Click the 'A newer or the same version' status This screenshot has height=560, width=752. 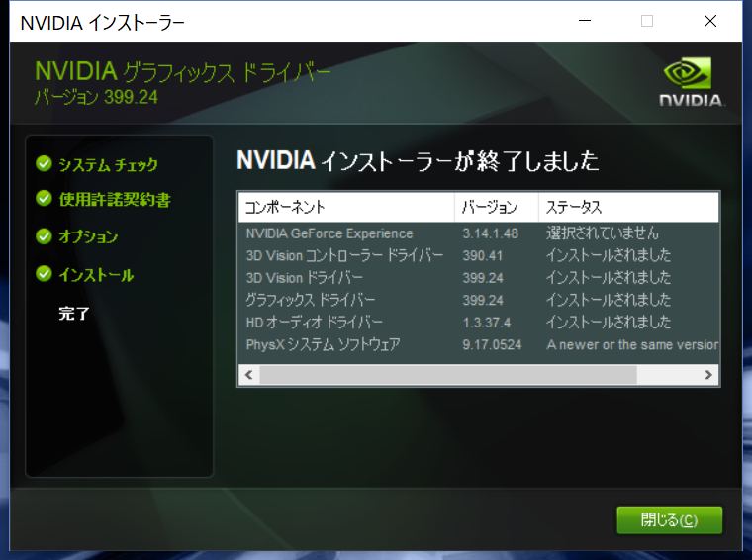[632, 344]
